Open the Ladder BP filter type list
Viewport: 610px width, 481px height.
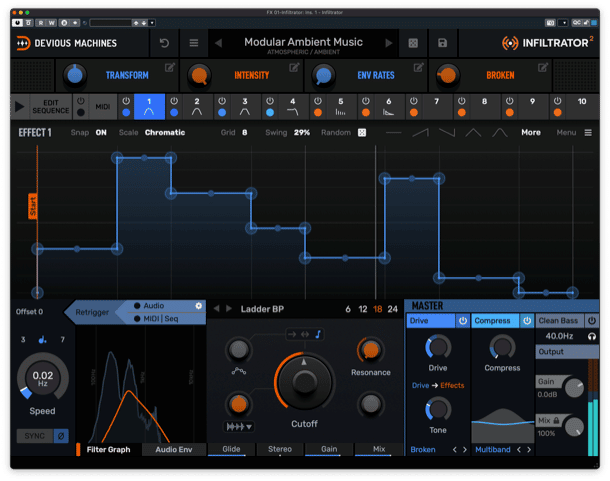pyautogui.click(x=262, y=309)
